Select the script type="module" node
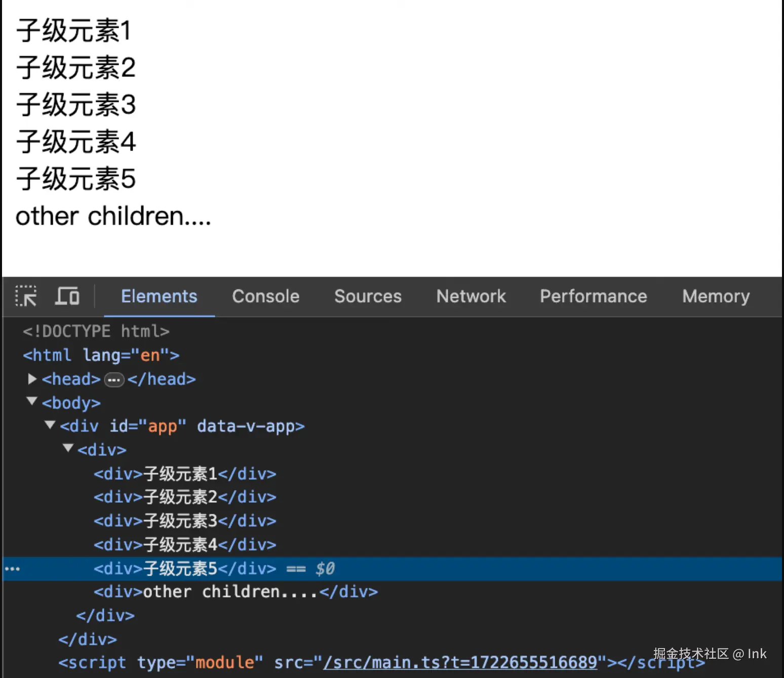This screenshot has width=784, height=678. [381, 662]
